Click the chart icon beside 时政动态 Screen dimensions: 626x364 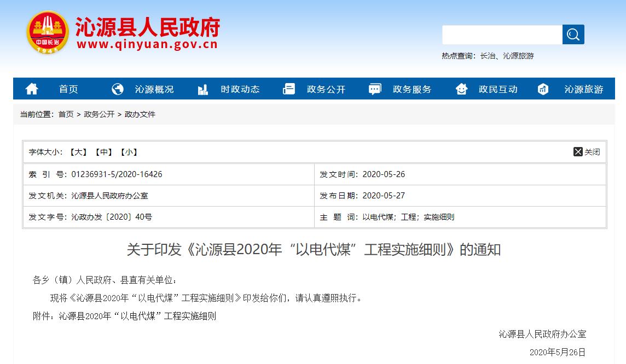click(203, 89)
